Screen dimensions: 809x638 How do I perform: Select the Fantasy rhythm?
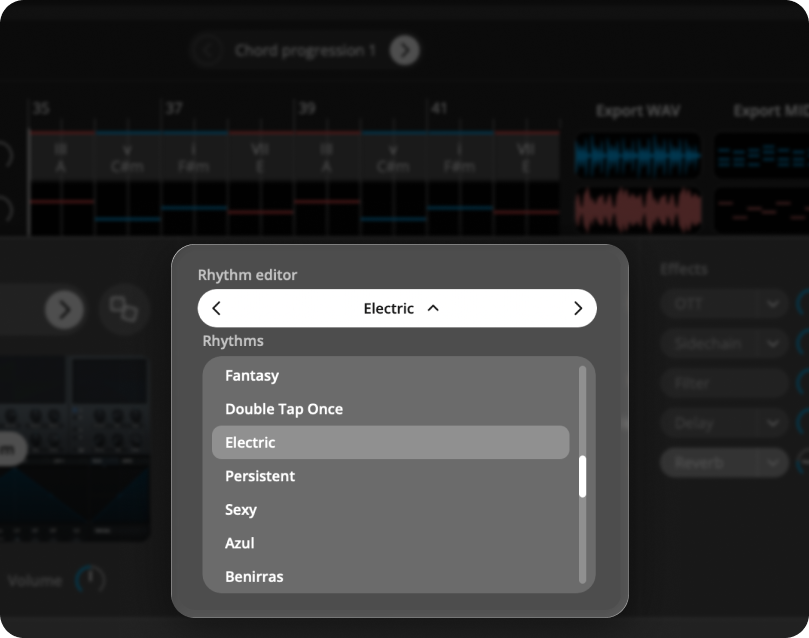click(x=391, y=375)
